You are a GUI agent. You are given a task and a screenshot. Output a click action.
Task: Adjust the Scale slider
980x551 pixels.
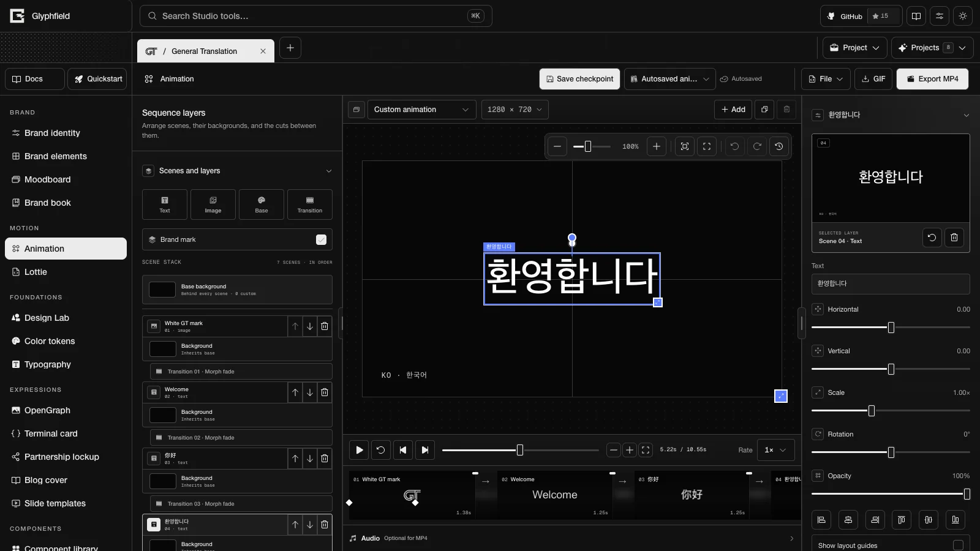coord(891,411)
